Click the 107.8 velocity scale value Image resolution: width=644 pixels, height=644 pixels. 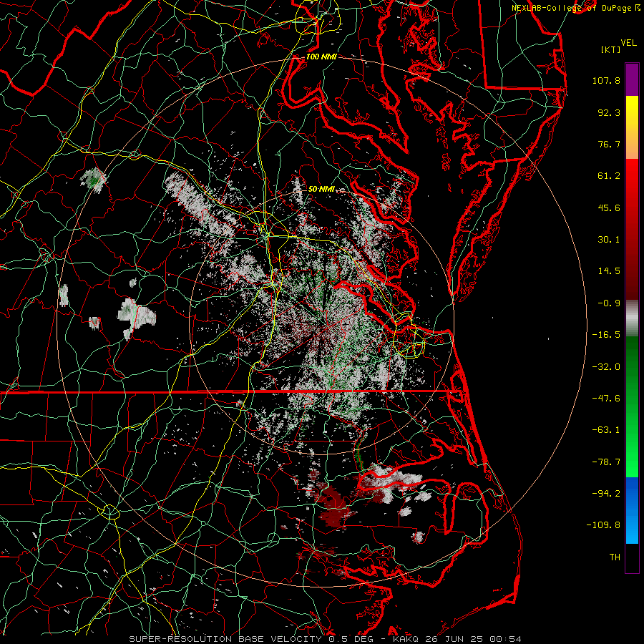[x=606, y=80]
